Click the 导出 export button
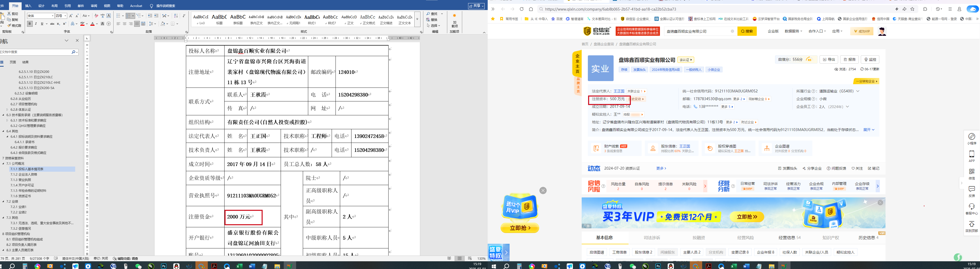This screenshot has height=269, width=980. tap(829, 59)
